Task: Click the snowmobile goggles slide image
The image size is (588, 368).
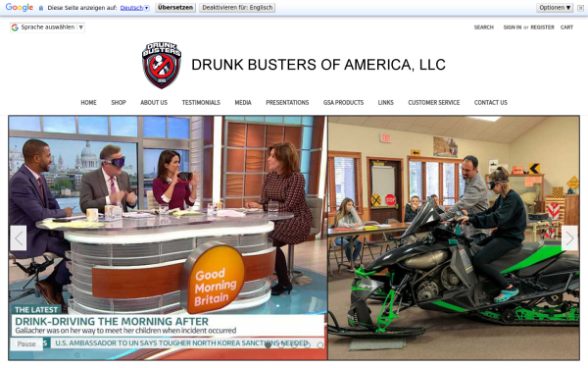Action: pyautogui.click(x=454, y=238)
